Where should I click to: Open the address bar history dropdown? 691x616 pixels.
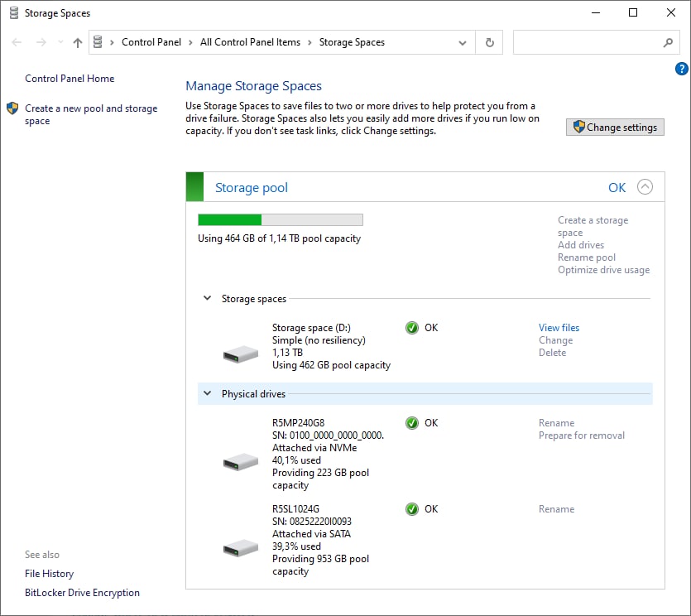coord(463,43)
